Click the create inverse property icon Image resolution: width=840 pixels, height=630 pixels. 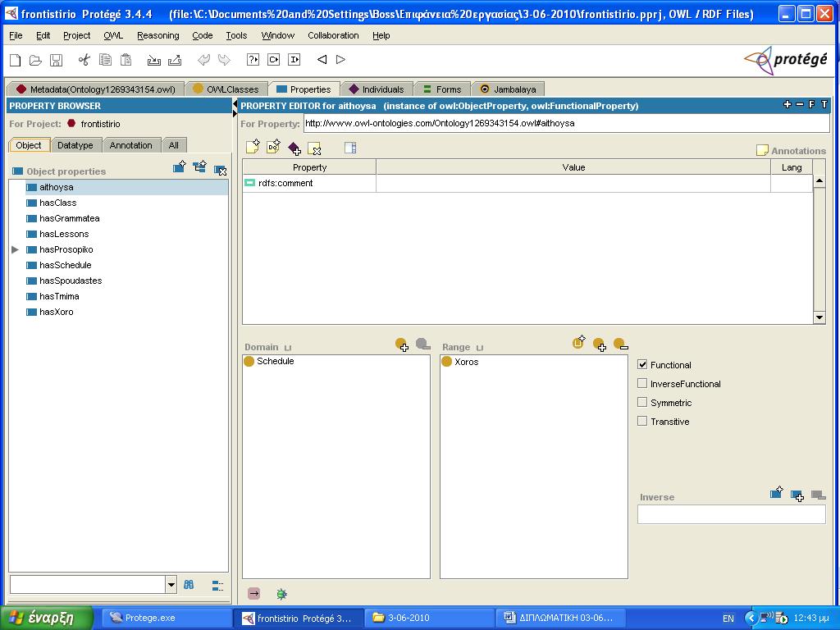[777, 492]
